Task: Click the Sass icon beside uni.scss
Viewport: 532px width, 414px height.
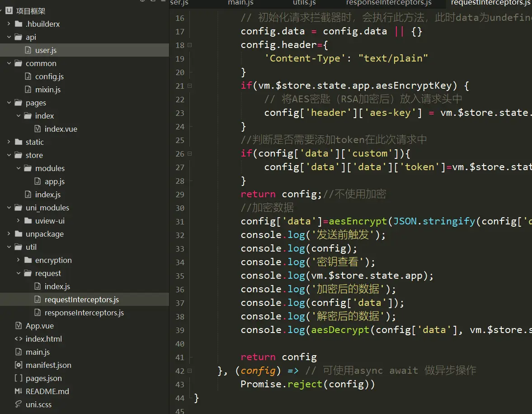Action: (18, 404)
